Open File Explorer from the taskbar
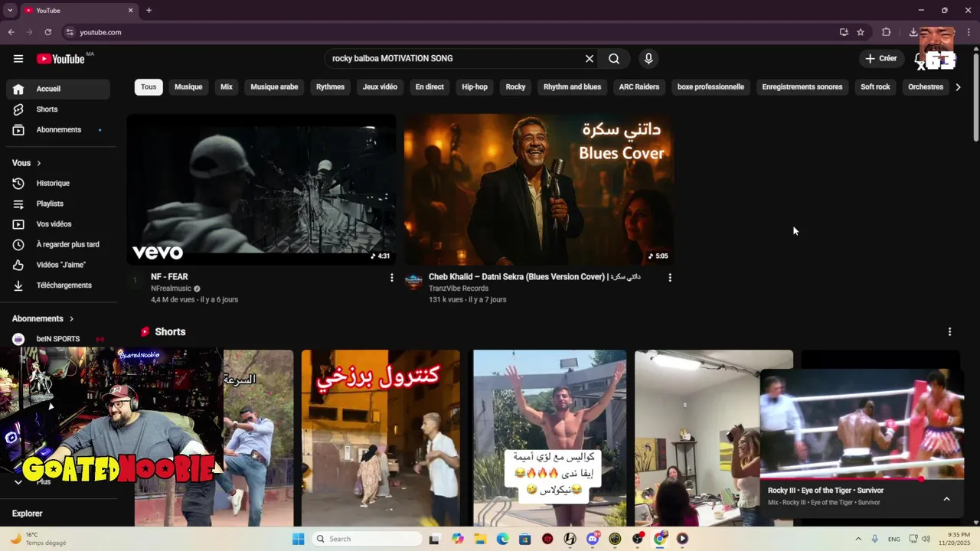This screenshot has width=980, height=551. 480,539
